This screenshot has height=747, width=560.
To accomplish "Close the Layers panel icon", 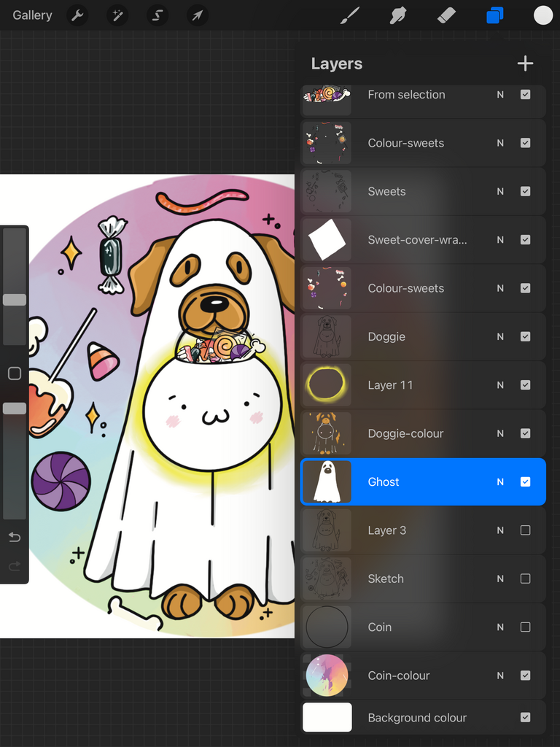I will (495, 15).
